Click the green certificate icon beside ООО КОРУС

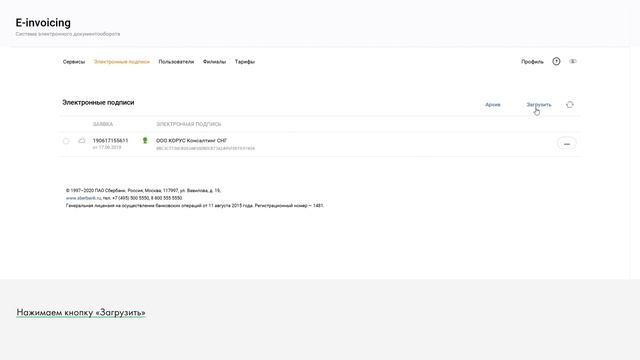(x=145, y=140)
